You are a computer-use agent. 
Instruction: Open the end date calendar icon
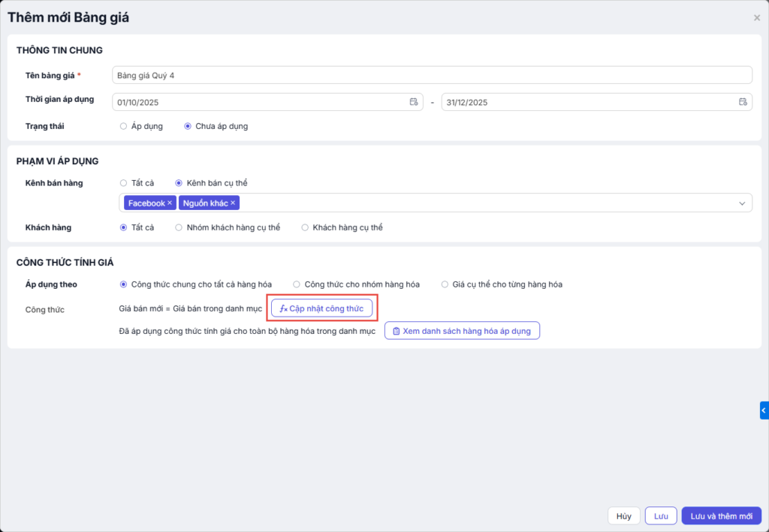click(742, 102)
